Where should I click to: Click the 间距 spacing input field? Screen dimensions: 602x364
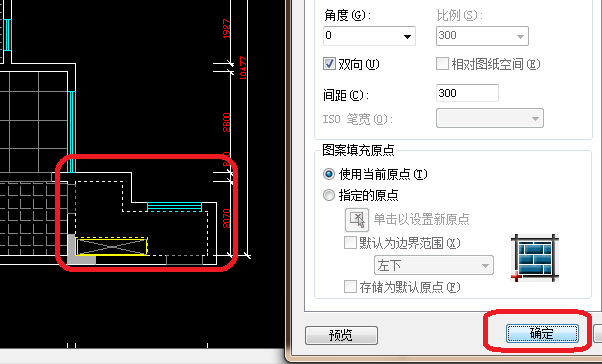coord(467,93)
